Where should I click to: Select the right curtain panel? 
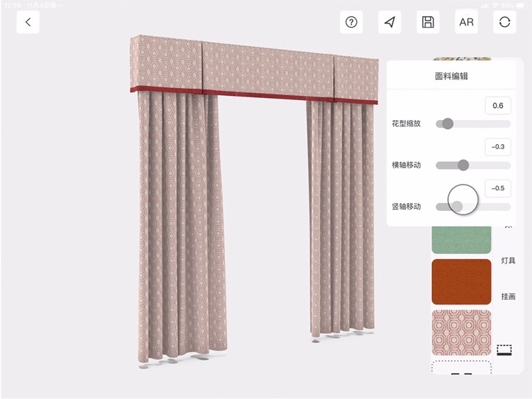coord(341,217)
